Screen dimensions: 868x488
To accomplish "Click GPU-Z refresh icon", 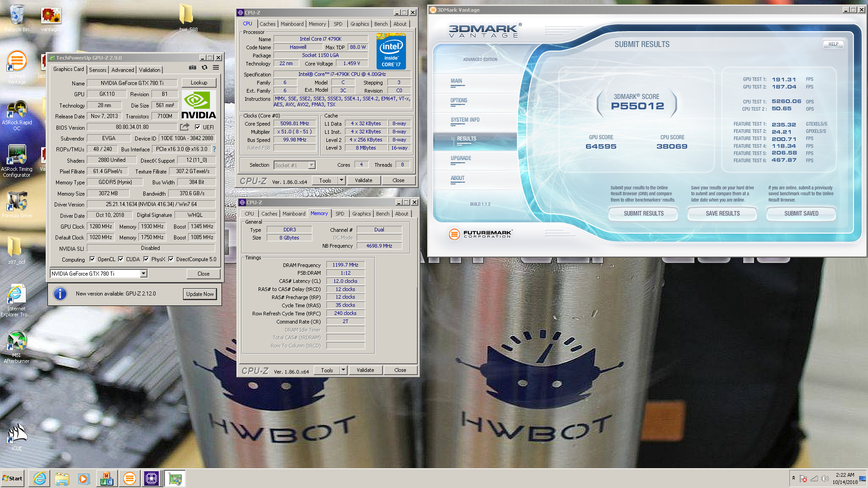I will click(204, 68).
